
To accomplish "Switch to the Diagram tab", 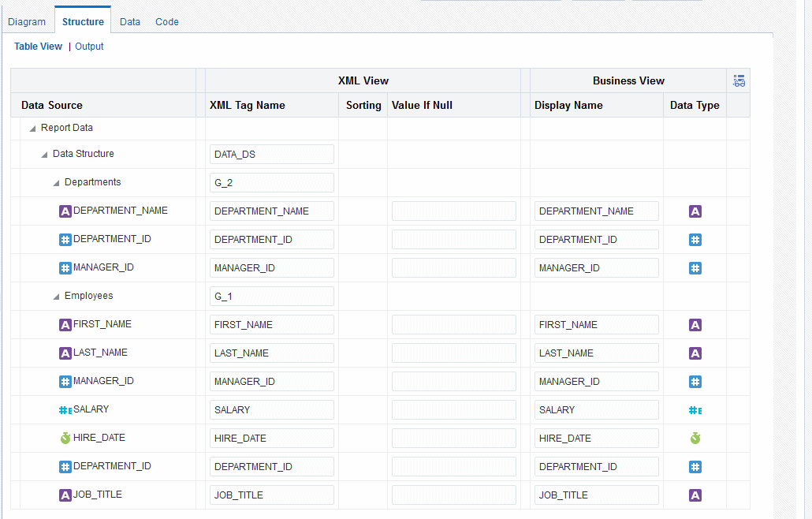I will click(28, 21).
